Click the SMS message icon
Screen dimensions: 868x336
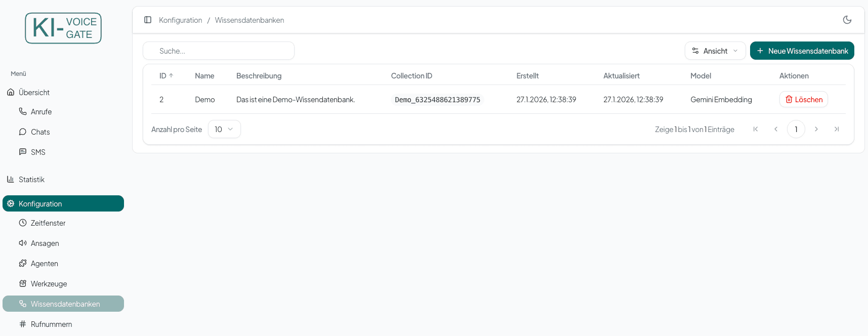(23, 152)
